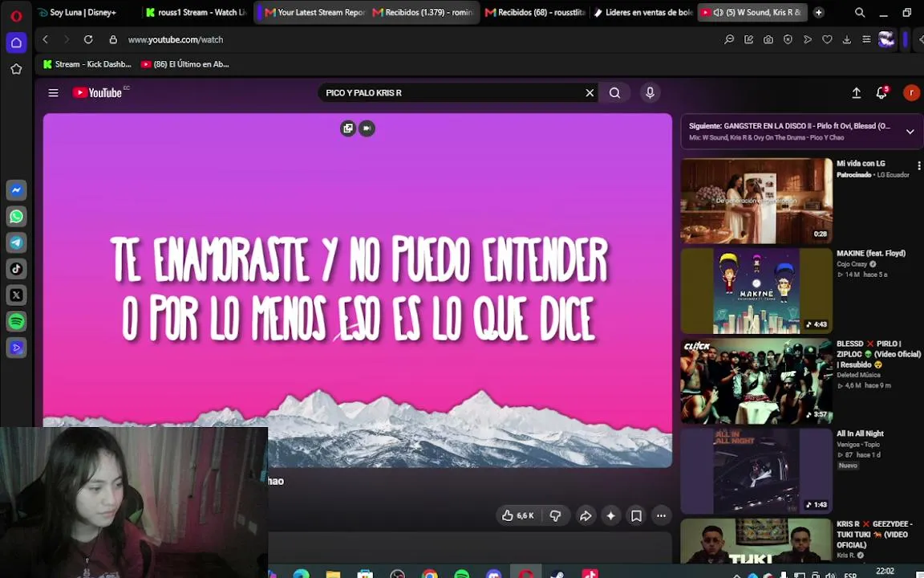The height and width of the screenshot is (578, 924).
Task: Open TikTok in the Opera sidebar
Action: [16, 269]
